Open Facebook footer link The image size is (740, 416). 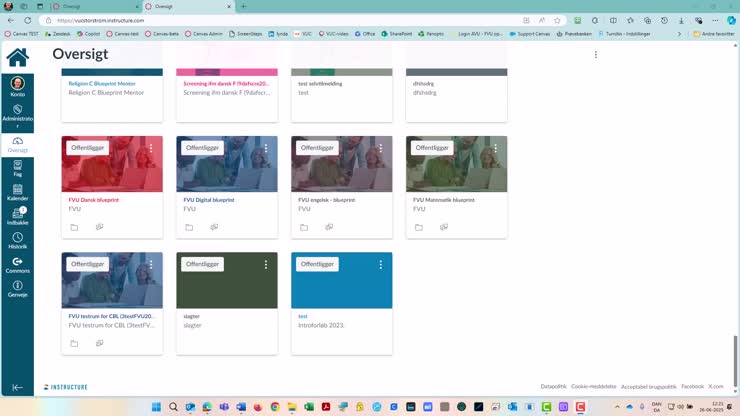click(x=692, y=386)
